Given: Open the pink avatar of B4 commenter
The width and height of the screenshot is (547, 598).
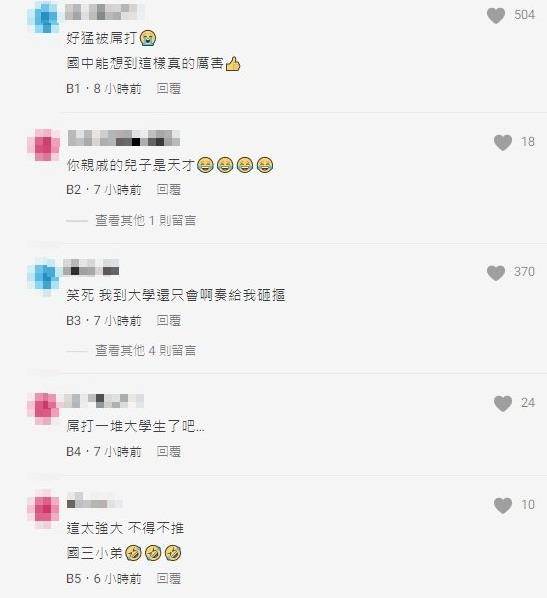Looking at the screenshot, I should click(44, 407).
